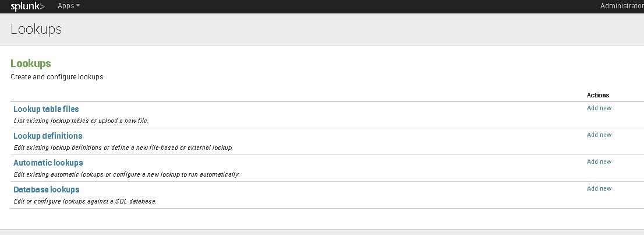Click the 'Edit existing automatic lookups' description
The image size is (644, 235).
pos(126,175)
